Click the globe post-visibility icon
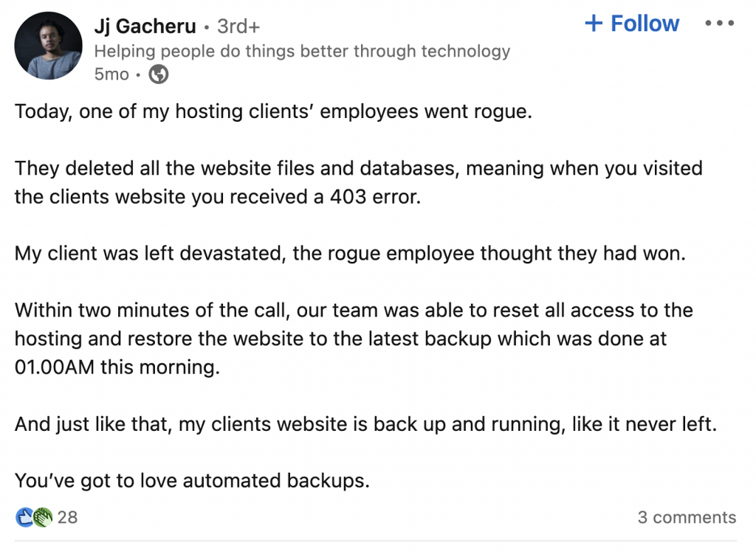This screenshot has height=554, width=756. pos(159,75)
